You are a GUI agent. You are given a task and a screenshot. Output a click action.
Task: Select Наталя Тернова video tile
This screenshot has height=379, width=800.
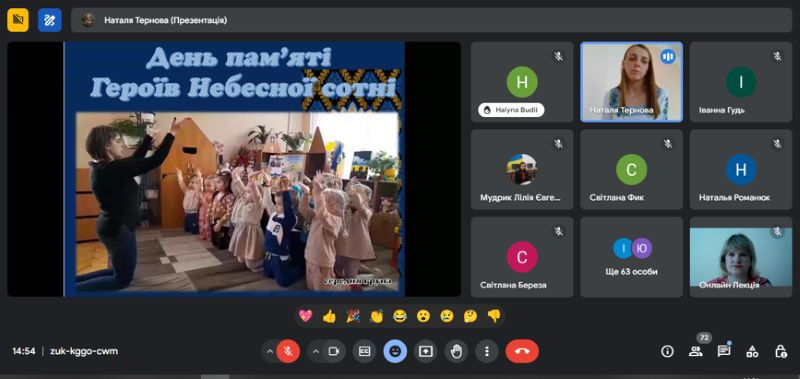click(632, 82)
